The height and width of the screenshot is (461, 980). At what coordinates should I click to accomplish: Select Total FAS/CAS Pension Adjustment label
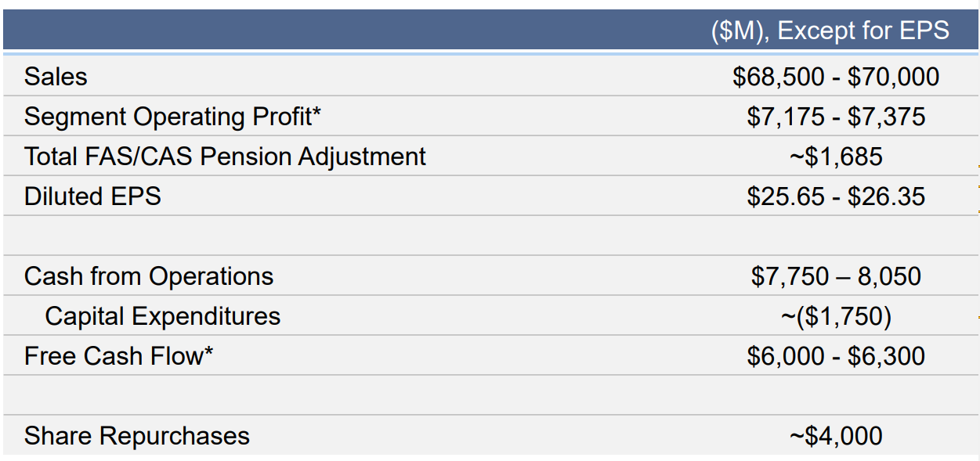pyautogui.click(x=225, y=157)
